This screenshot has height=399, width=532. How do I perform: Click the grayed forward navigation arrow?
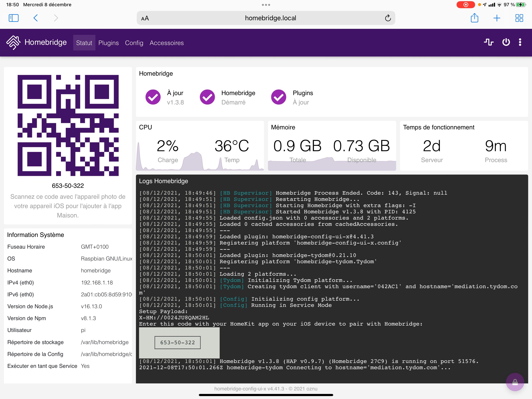(x=56, y=18)
